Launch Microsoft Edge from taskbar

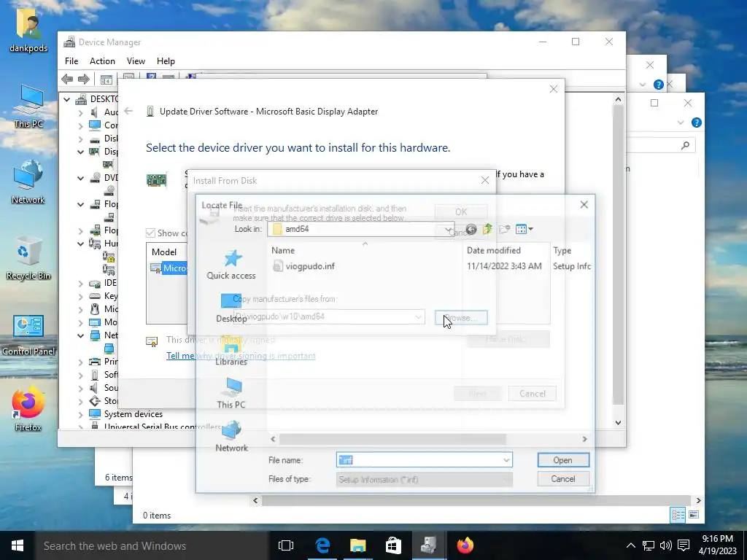tap(322, 545)
